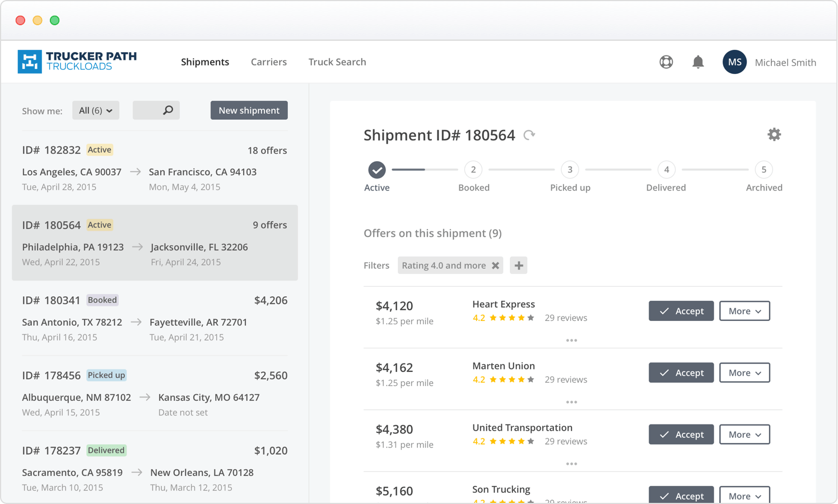838x504 pixels.
Task: Click the 9 offers count
Action: pyautogui.click(x=269, y=225)
